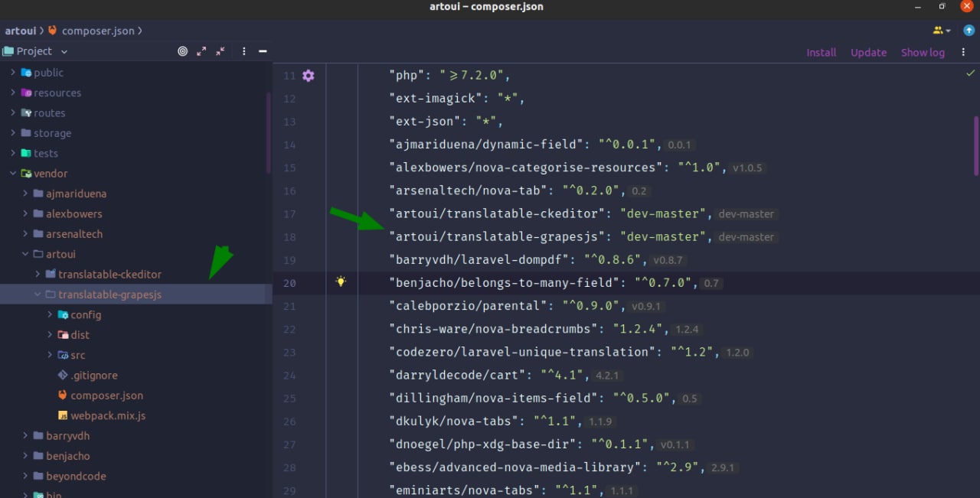Click the tests folder icon
The image size is (980, 498).
26,153
